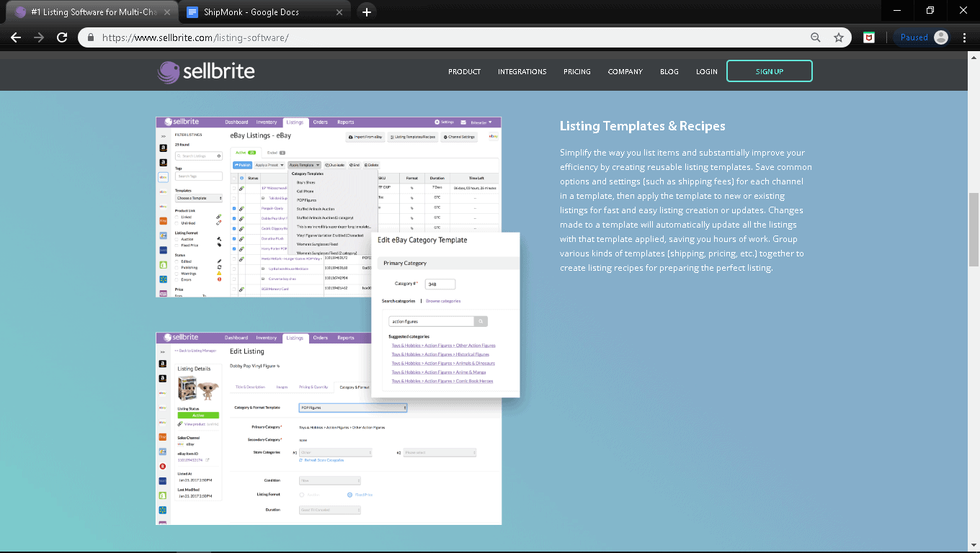Click the page's vertical scrollbar thumb

[974, 230]
